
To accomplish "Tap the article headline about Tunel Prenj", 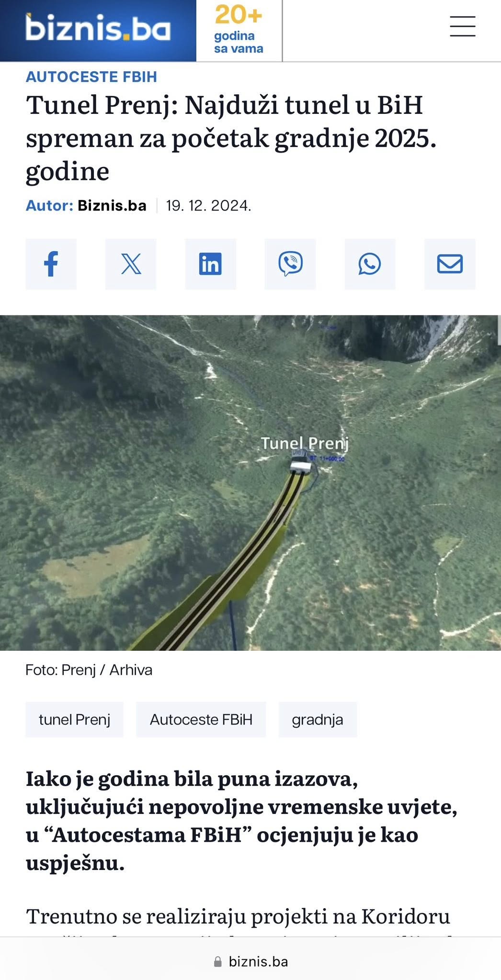I will click(231, 138).
